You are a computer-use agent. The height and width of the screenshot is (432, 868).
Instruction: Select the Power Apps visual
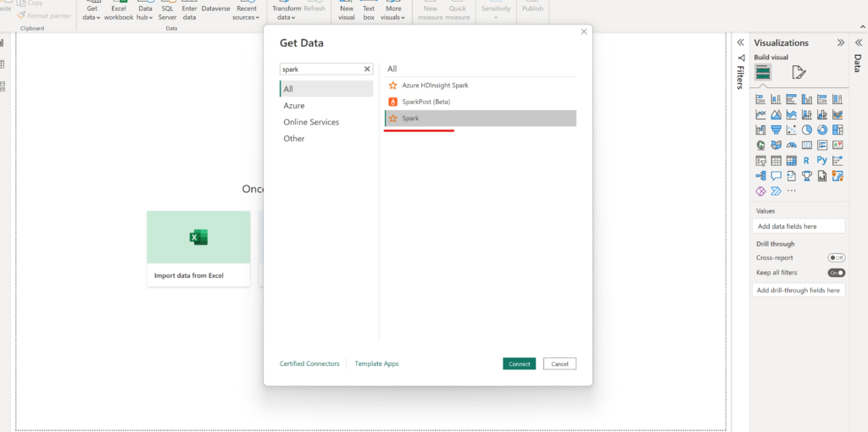pyautogui.click(x=760, y=191)
